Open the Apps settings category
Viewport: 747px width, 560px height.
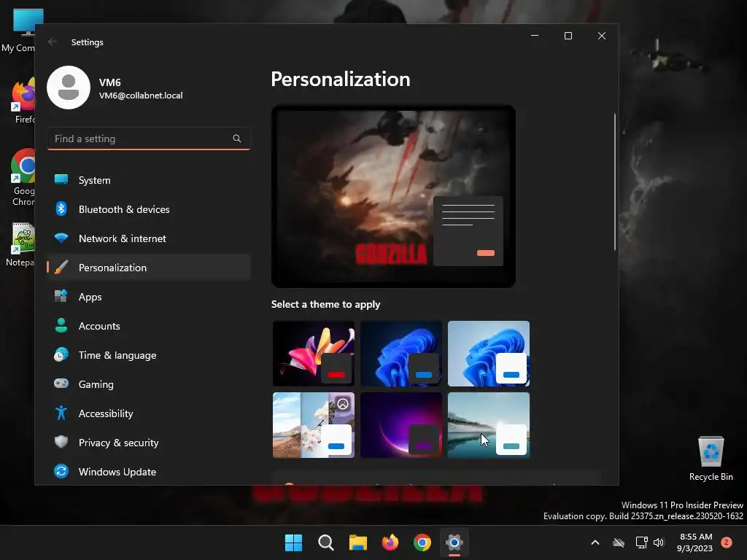[x=149, y=296]
